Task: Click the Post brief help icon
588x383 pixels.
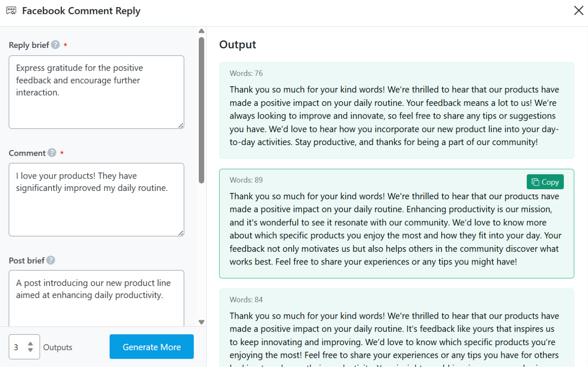Action: click(x=51, y=260)
